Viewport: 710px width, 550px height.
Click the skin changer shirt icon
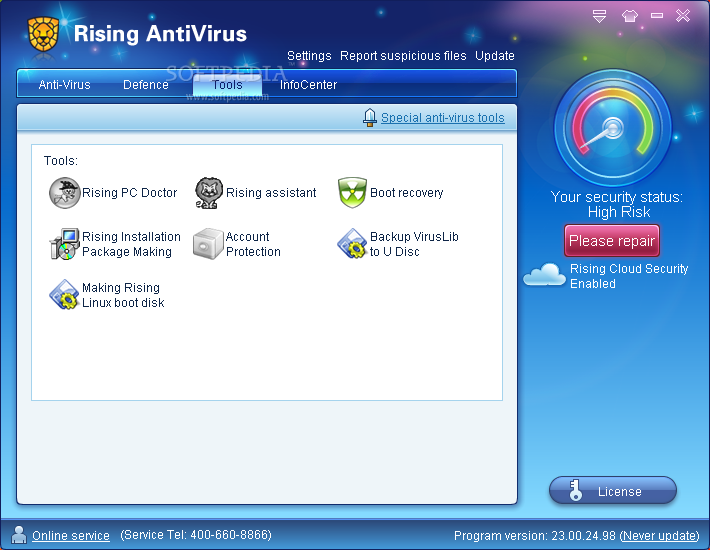[629, 16]
